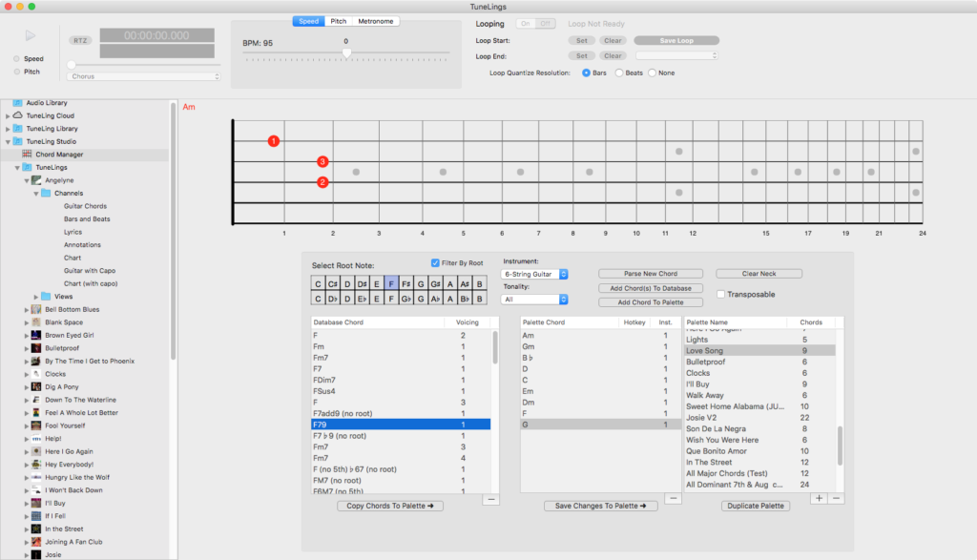Click the Chord Manager grid icon

coord(27,154)
